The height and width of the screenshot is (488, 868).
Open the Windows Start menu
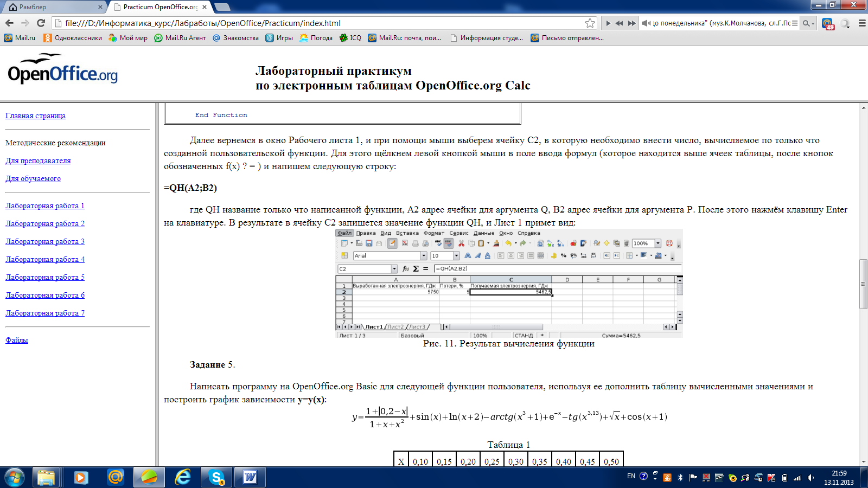(x=15, y=477)
